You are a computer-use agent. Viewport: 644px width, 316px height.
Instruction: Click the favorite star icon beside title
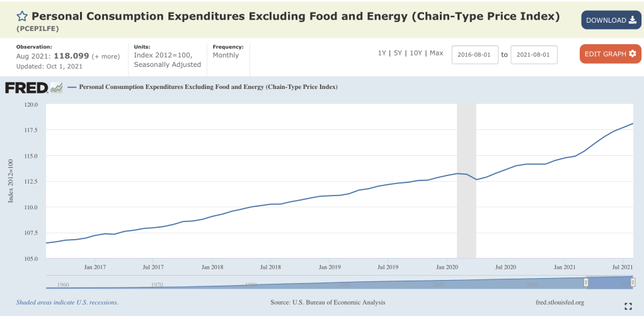(22, 16)
